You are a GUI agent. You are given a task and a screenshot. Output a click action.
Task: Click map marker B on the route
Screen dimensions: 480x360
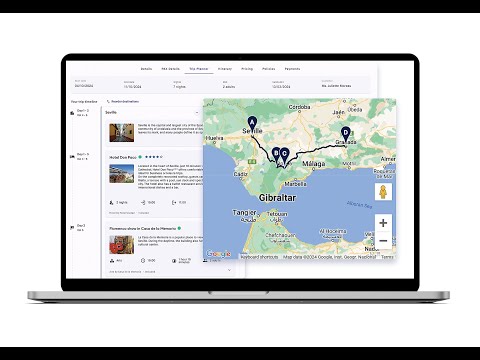(276, 154)
